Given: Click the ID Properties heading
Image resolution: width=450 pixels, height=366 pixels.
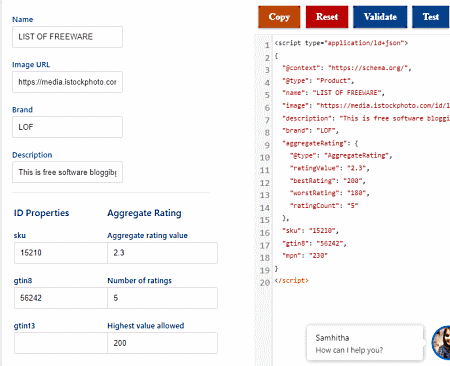Looking at the screenshot, I should [41, 213].
